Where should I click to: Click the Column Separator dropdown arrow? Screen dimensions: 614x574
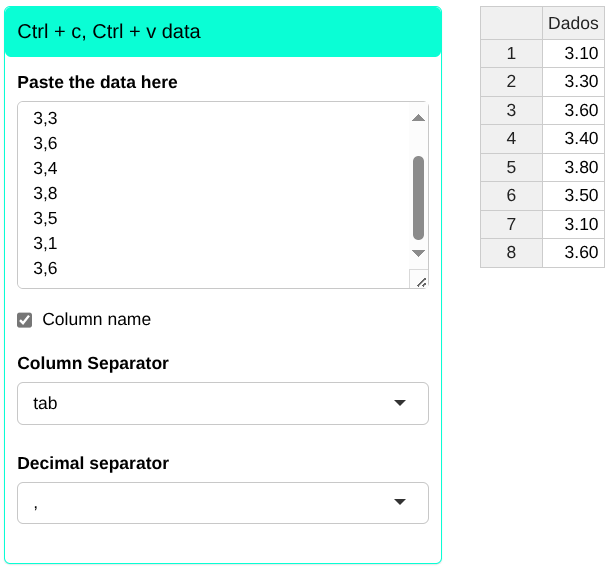400,403
